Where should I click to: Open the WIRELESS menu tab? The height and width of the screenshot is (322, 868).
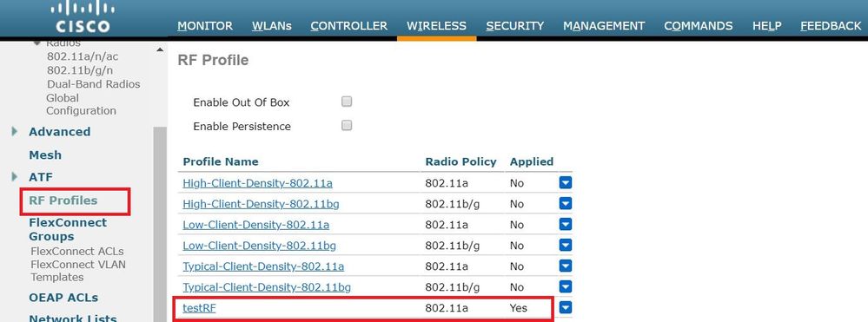click(436, 26)
